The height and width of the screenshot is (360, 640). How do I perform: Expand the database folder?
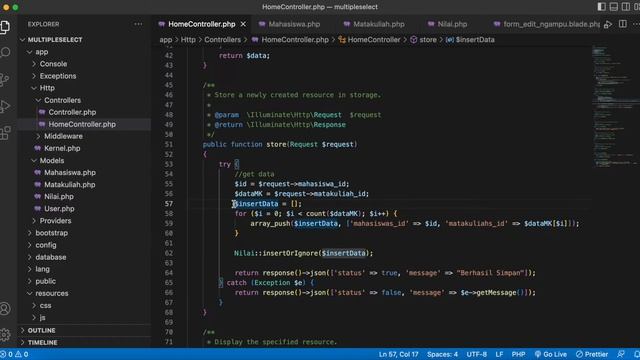coord(51,257)
